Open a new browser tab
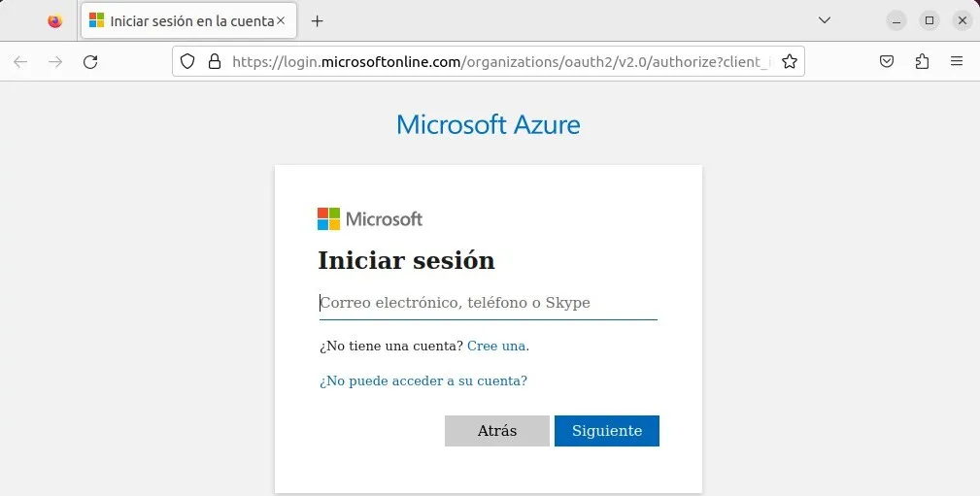Viewport: 980px width, 496px height. point(317,20)
